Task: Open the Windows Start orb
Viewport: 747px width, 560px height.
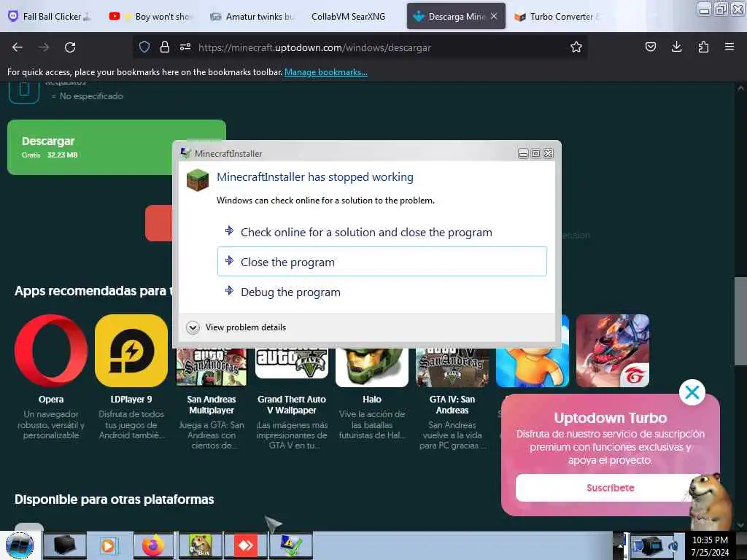Action: (20, 545)
